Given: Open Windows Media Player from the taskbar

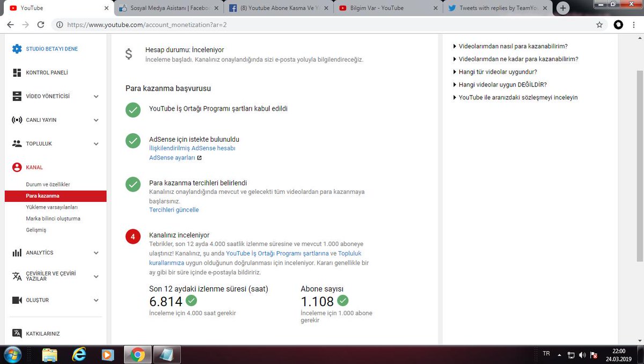Looking at the screenshot, I should [108, 354].
